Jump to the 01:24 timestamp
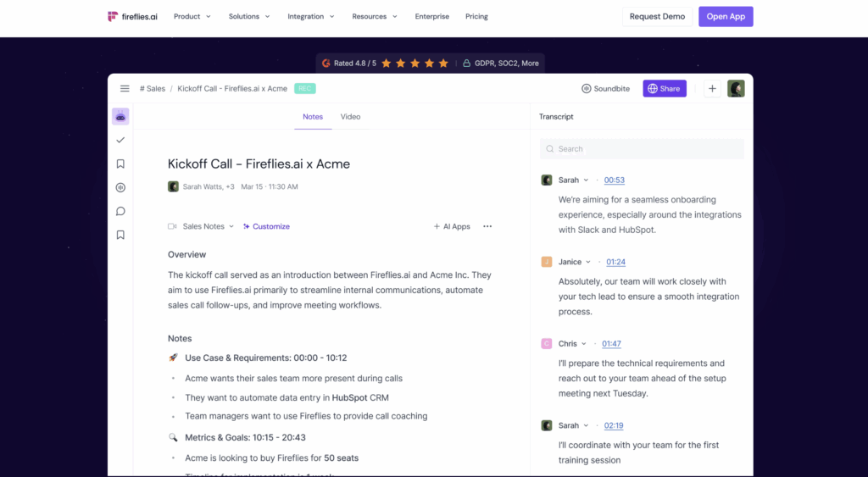The image size is (868, 477). [615, 262]
